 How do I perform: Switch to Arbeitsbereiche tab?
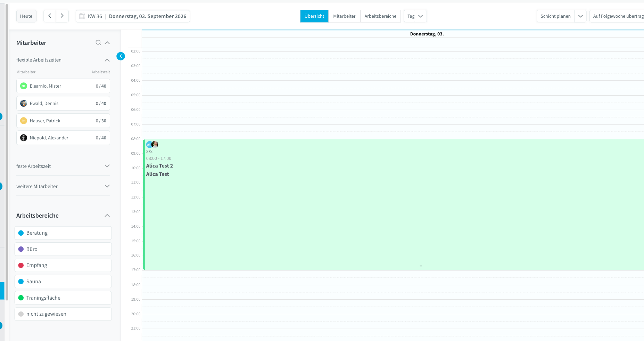(380, 16)
